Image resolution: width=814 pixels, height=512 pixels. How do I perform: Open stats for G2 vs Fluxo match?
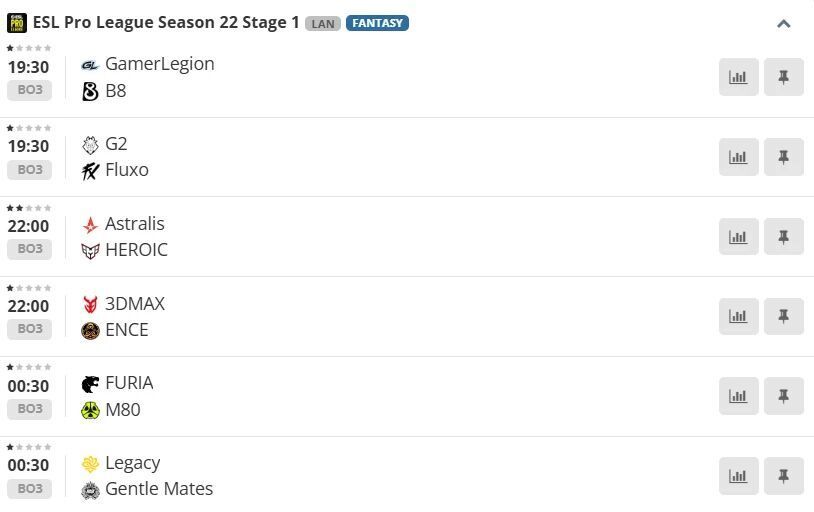[x=738, y=157]
